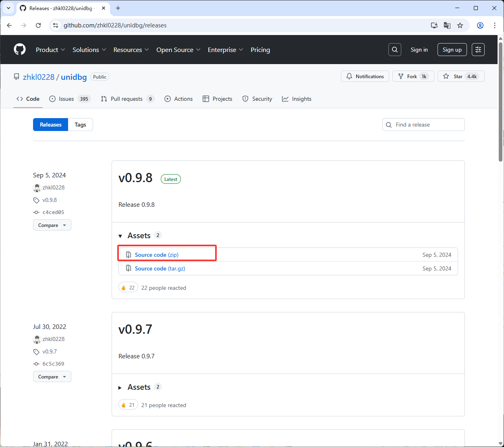
Task: Download Source code (tar.gz) link
Action: click(x=160, y=268)
